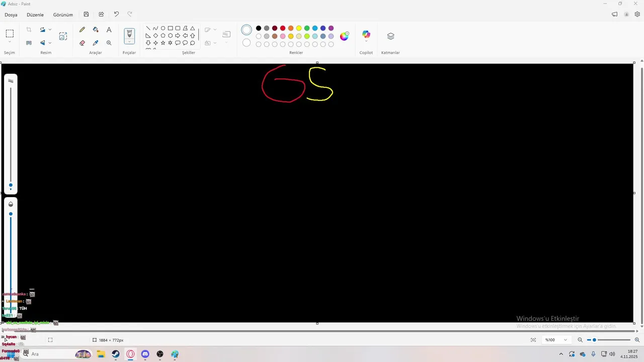Open the edit colors rainbow wheel
644x362 pixels.
click(x=344, y=36)
